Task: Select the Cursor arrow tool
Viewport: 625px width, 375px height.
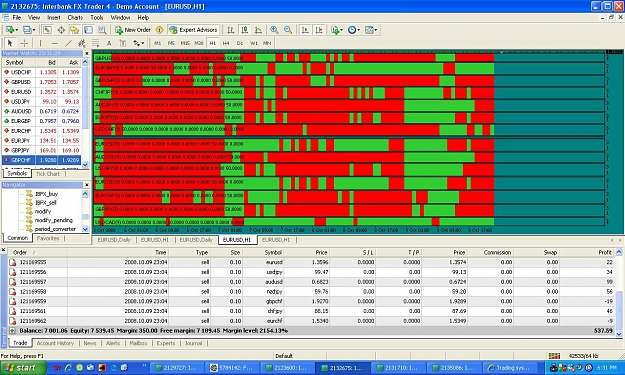Action: pos(10,43)
